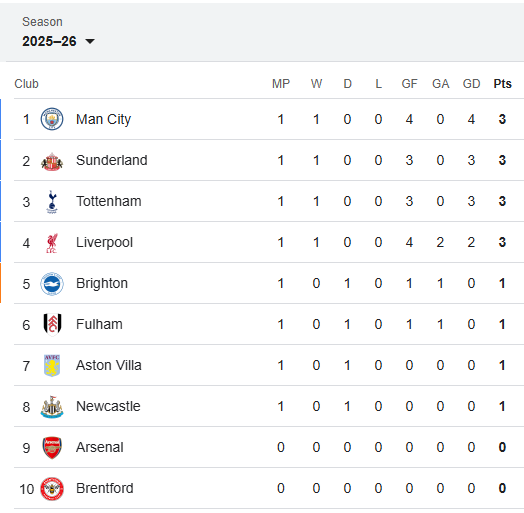Click the Brentford bee crest
Screen dimensions: 524x513
(52, 489)
